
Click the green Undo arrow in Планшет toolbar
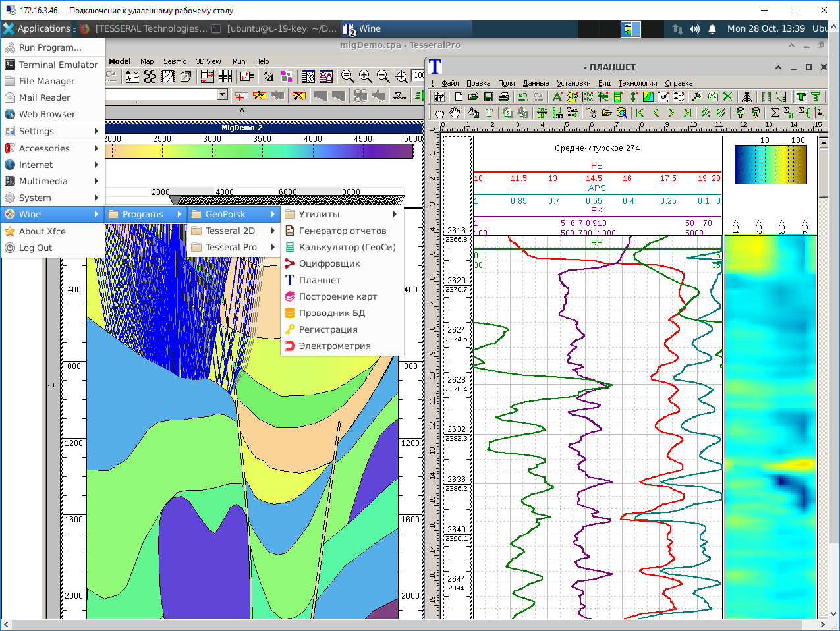(522, 96)
